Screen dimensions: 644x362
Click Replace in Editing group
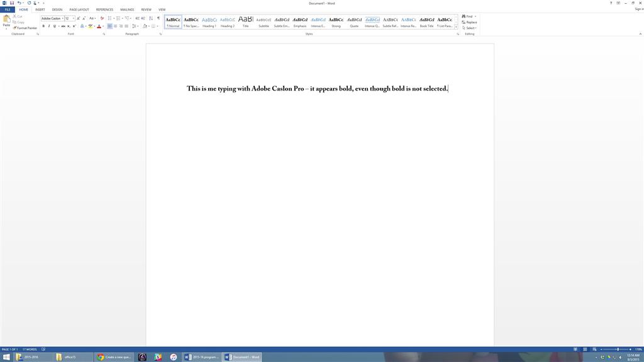point(469,22)
